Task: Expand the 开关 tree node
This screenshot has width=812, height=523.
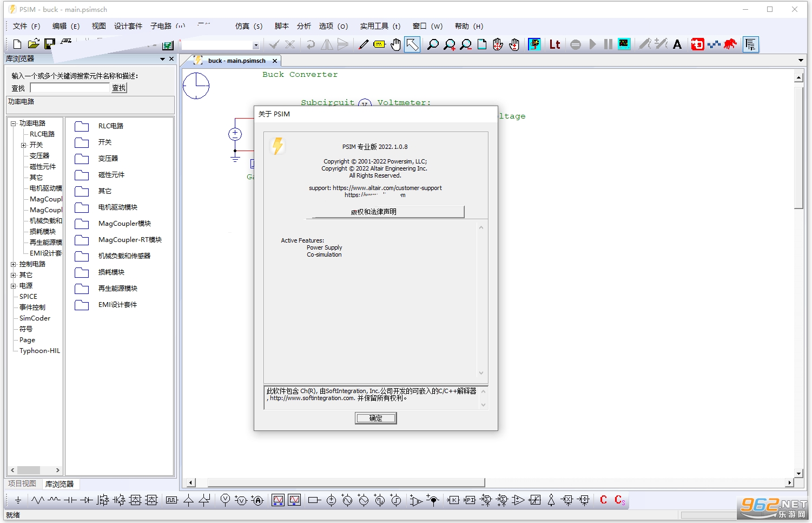Action: [x=23, y=145]
